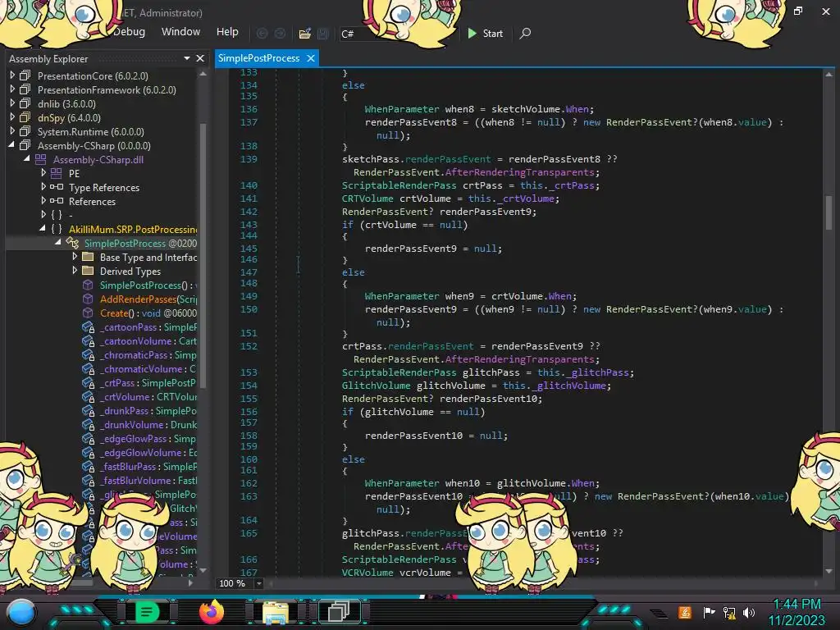Screen dimensions: 840x630
Task: Click the Type References node icon
Action: [x=57, y=187]
